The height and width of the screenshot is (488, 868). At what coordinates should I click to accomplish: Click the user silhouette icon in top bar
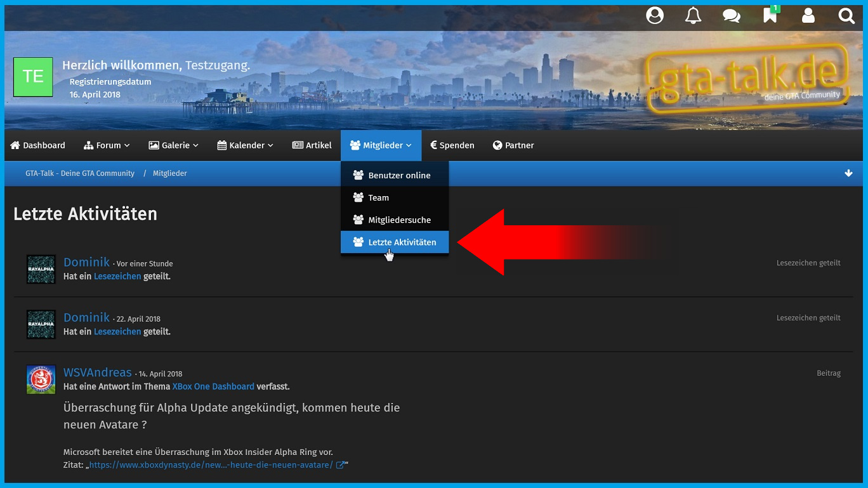(808, 16)
